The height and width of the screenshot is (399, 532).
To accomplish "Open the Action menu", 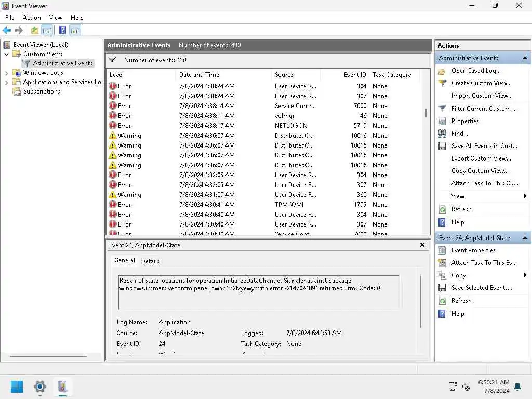I will click(32, 18).
